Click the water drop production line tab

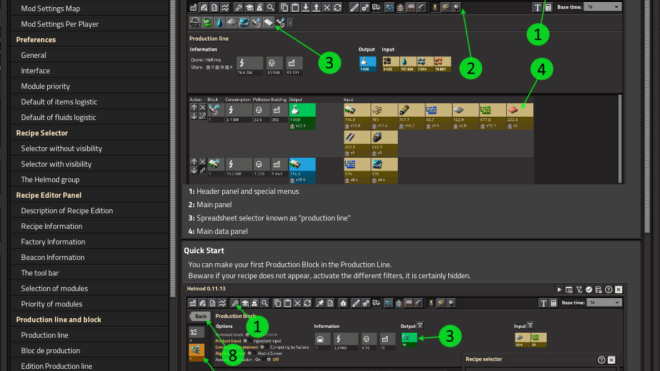(x=220, y=22)
